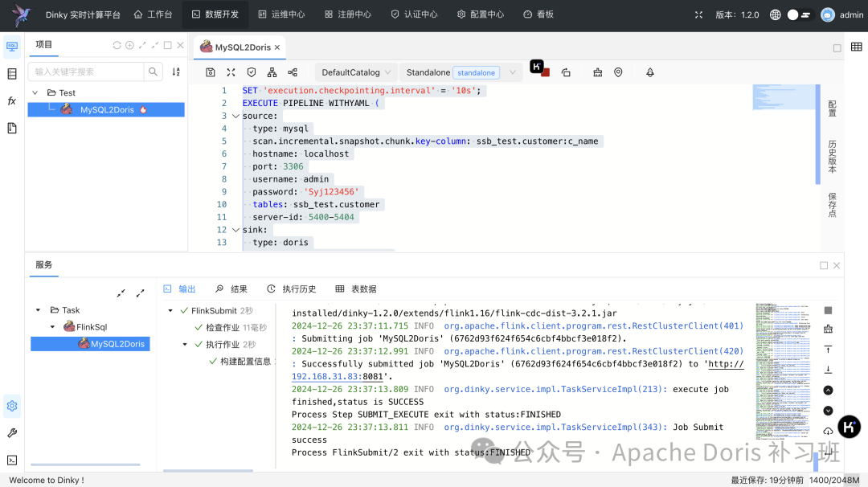The image size is (868, 487).
Task: Open the terminal console sidebar icon
Action: click(12, 460)
